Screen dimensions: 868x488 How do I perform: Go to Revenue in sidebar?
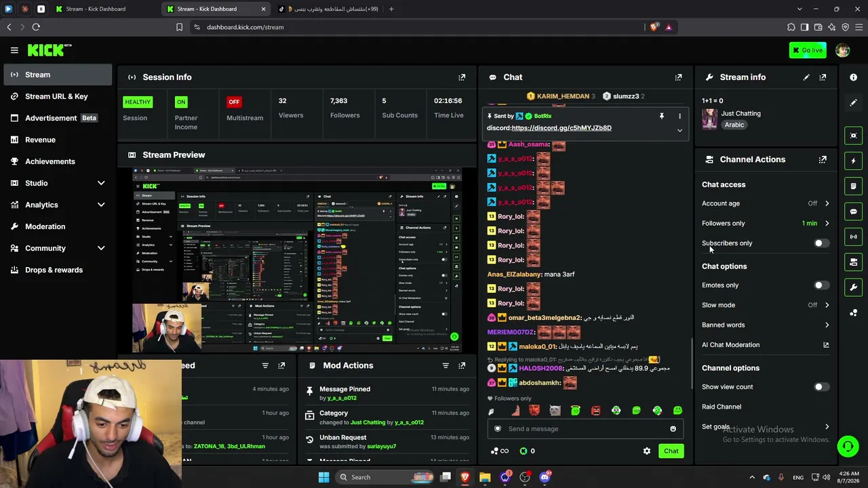pyautogui.click(x=58, y=140)
